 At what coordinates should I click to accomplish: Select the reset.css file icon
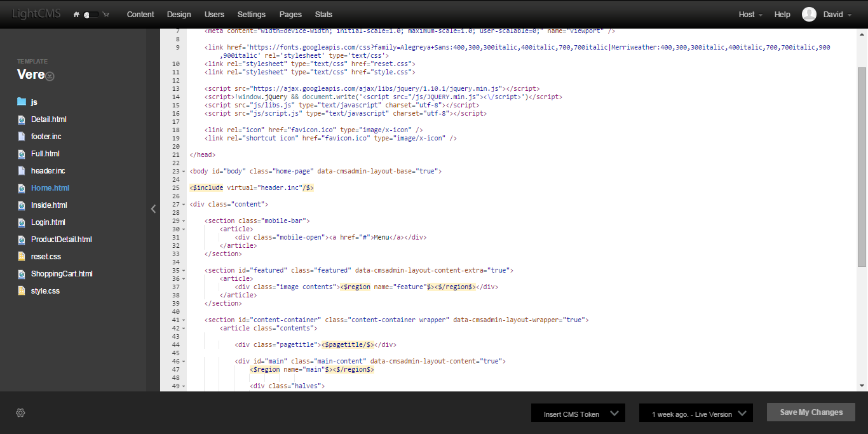point(21,256)
